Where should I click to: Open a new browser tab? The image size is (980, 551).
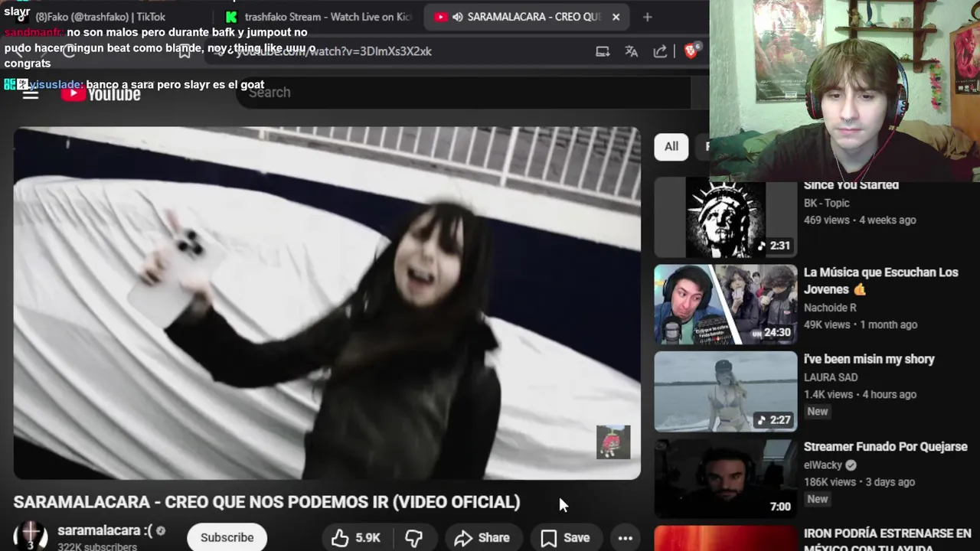point(647,17)
